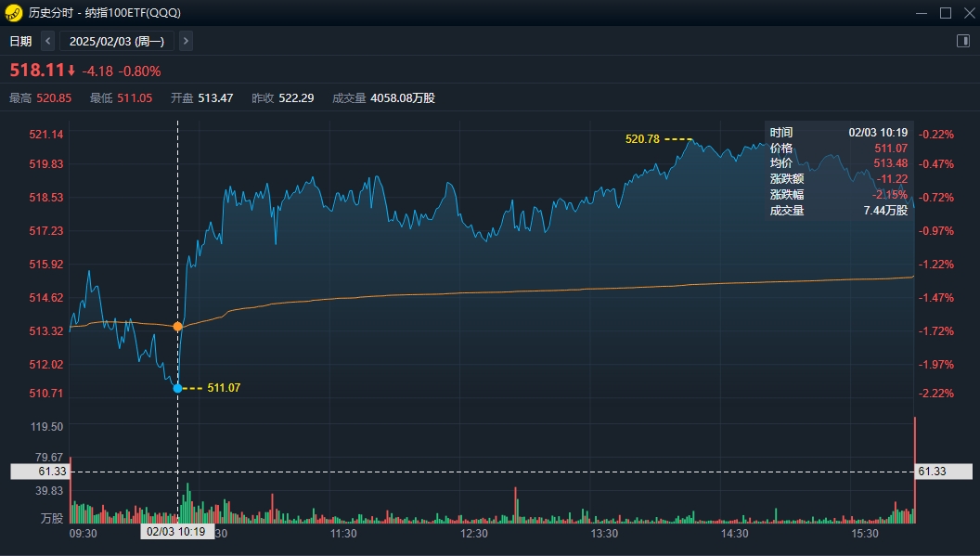Click the -1.47% percent axis label

[936, 298]
